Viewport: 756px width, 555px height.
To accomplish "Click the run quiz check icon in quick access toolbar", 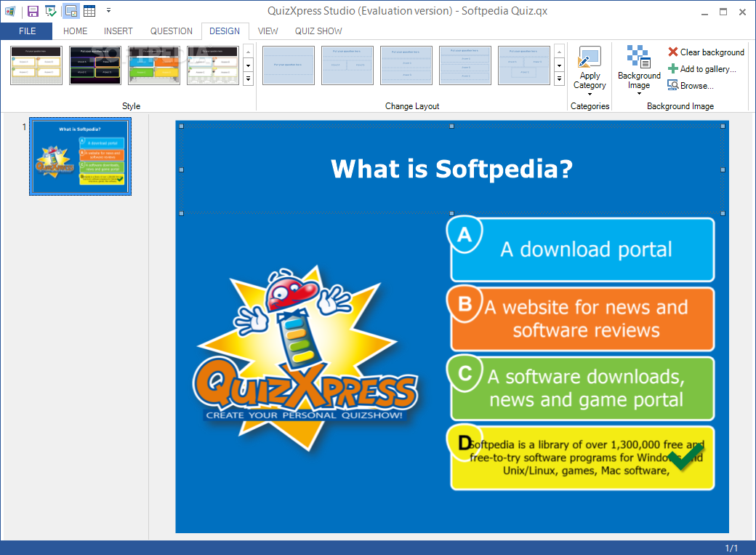I will coord(51,11).
